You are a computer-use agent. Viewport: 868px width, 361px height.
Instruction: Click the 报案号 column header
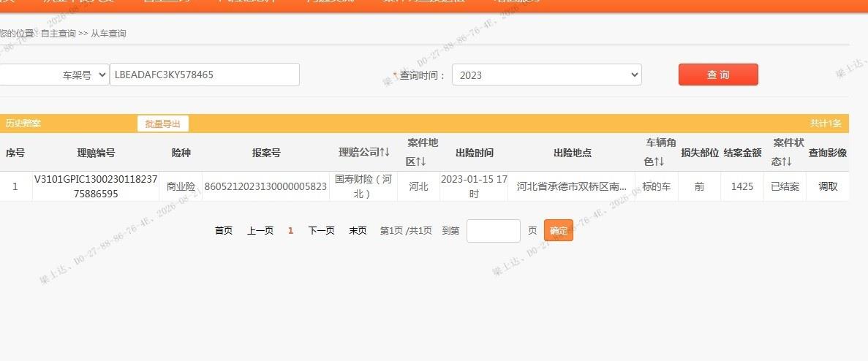[x=265, y=153]
